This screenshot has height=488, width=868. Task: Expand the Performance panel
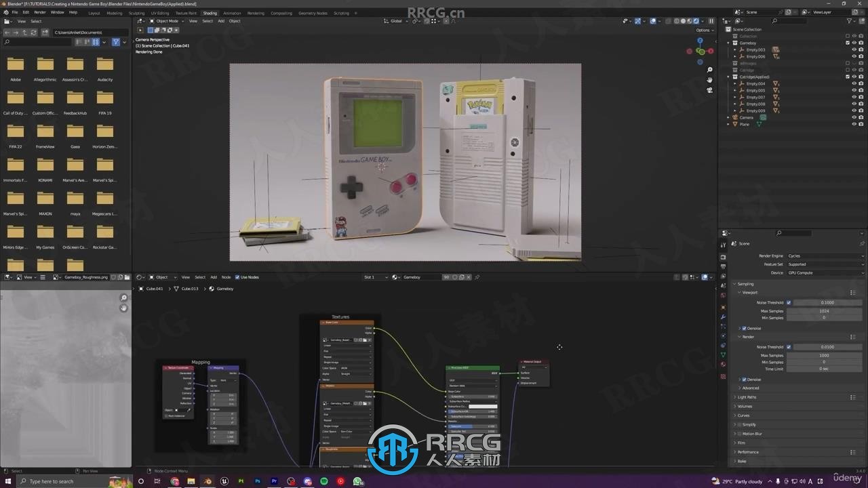pos(747,452)
